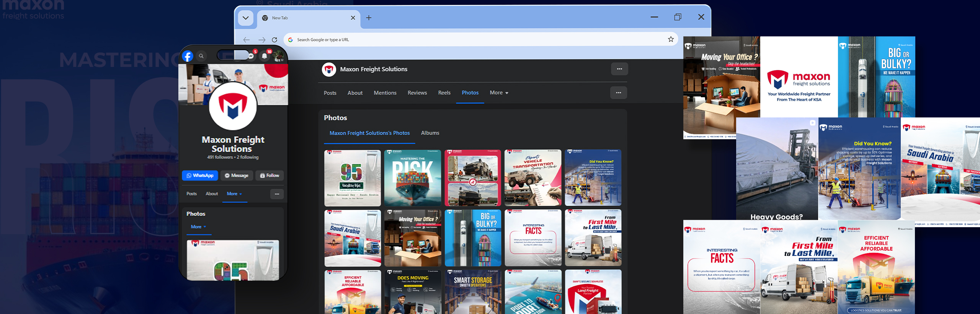
Task: Open a new browser tab with plus button
Action: [x=369, y=18]
